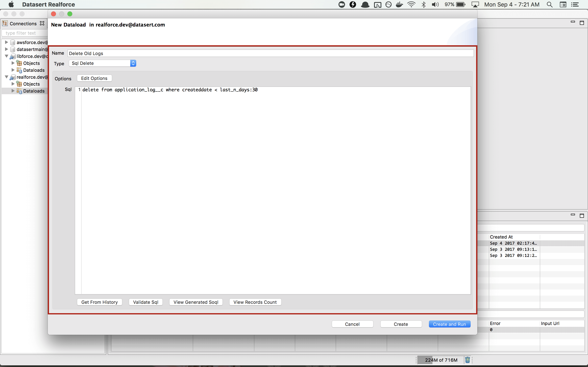
Task: Expand Objects under realforce.dev
Action: [13, 84]
